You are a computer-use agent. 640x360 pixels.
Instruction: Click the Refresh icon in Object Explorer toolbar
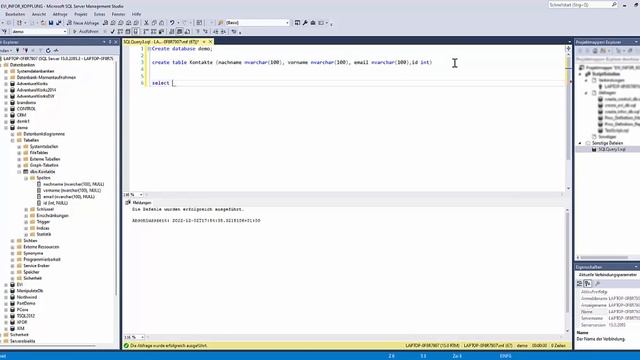pyautogui.click(x=48, y=50)
